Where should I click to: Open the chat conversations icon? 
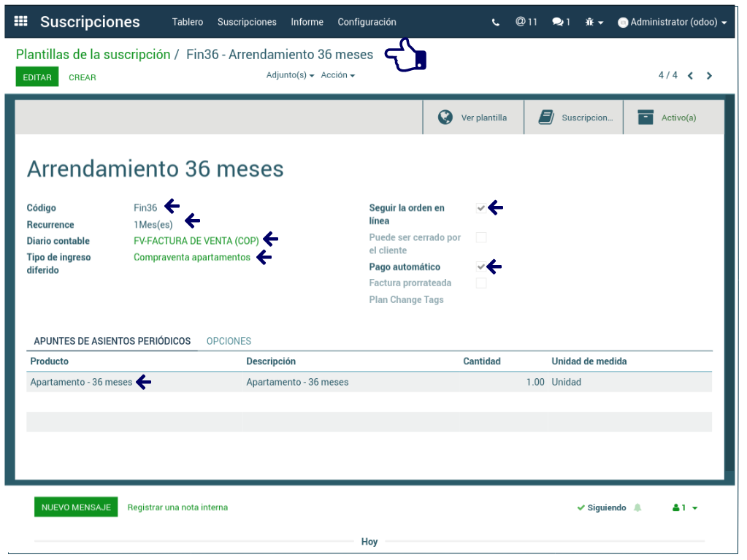pyautogui.click(x=561, y=23)
